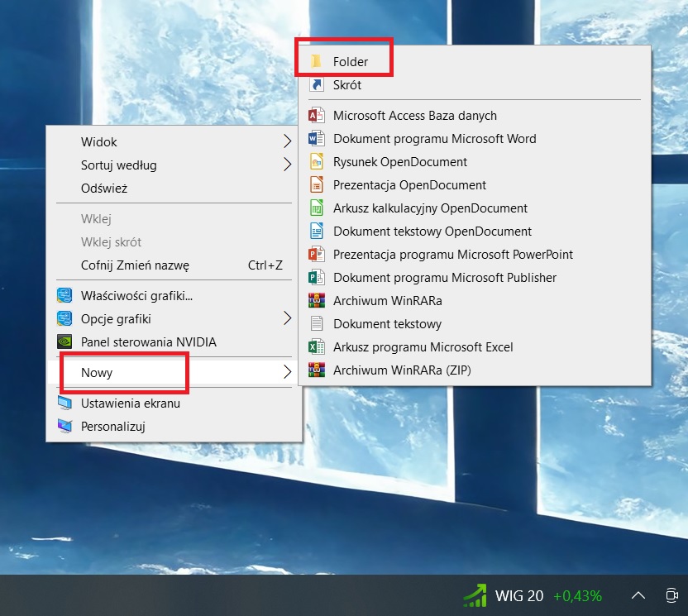Click the Microsoft Access database icon
Viewport: 688px width, 616px height.
point(317,116)
